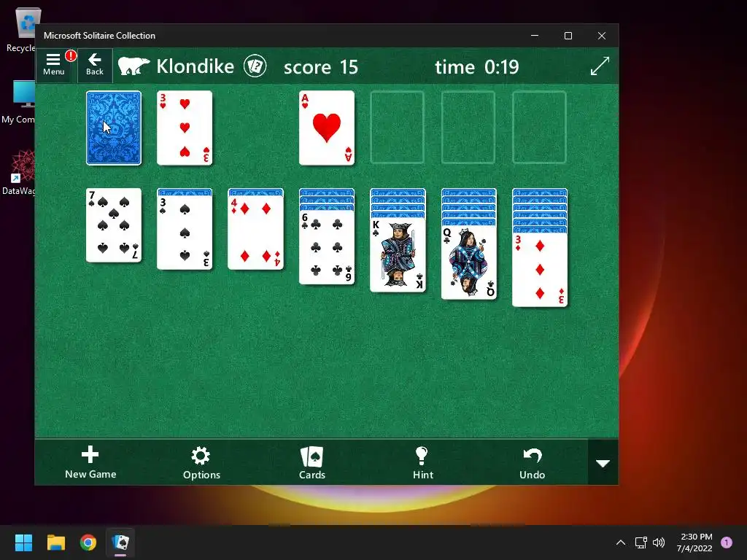
Task: Open the Cards deck chooser
Action: pyautogui.click(x=312, y=463)
